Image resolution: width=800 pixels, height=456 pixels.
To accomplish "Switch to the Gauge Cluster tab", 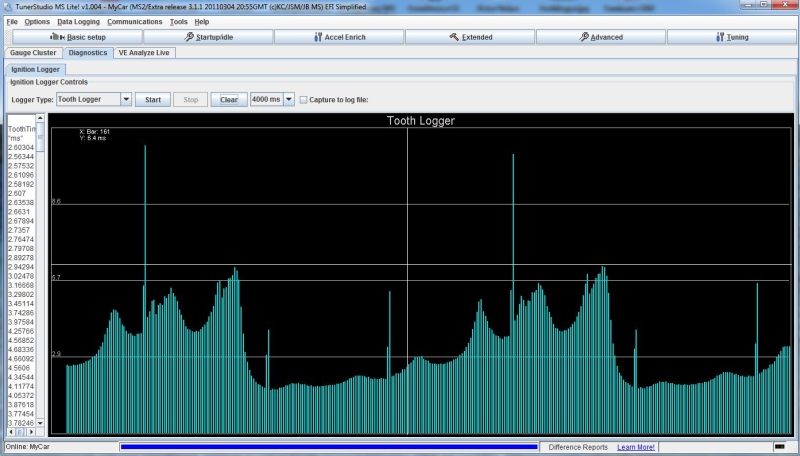I will point(33,53).
